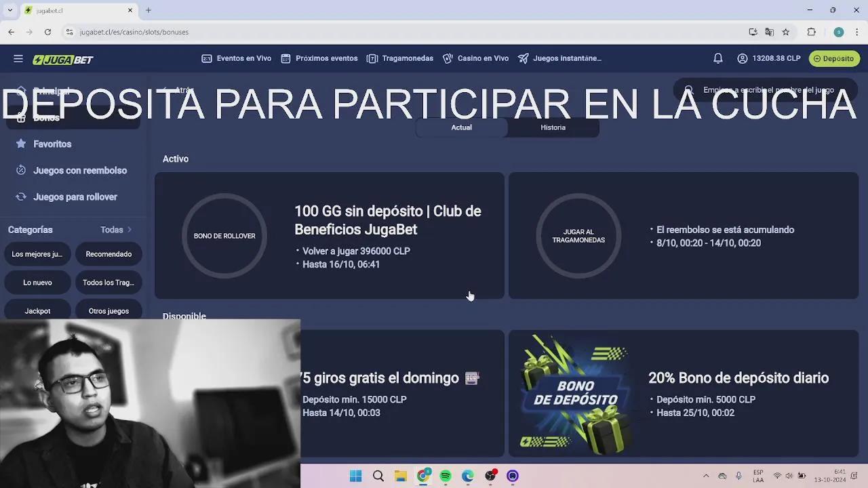Click the green Depósito button
Screen dimensions: 868x488
(x=834, y=58)
